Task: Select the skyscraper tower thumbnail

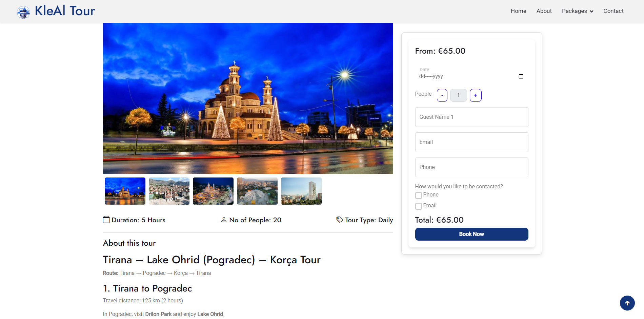Action: pyautogui.click(x=301, y=191)
